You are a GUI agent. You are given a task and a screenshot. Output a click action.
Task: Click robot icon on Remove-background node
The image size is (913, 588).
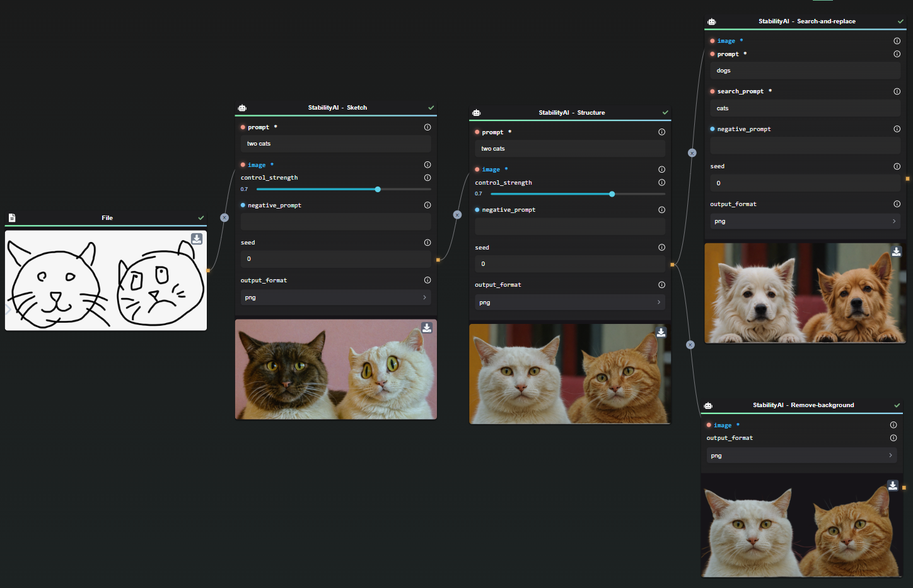point(708,405)
